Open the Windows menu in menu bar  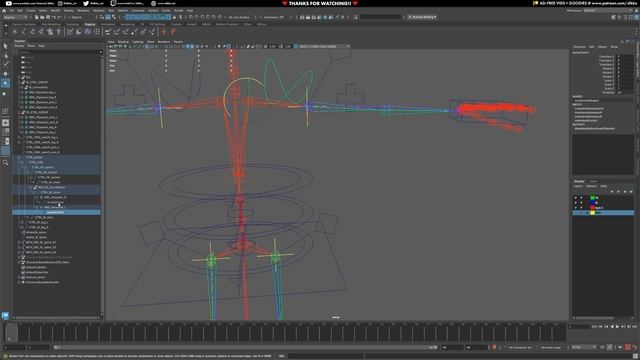[83, 11]
